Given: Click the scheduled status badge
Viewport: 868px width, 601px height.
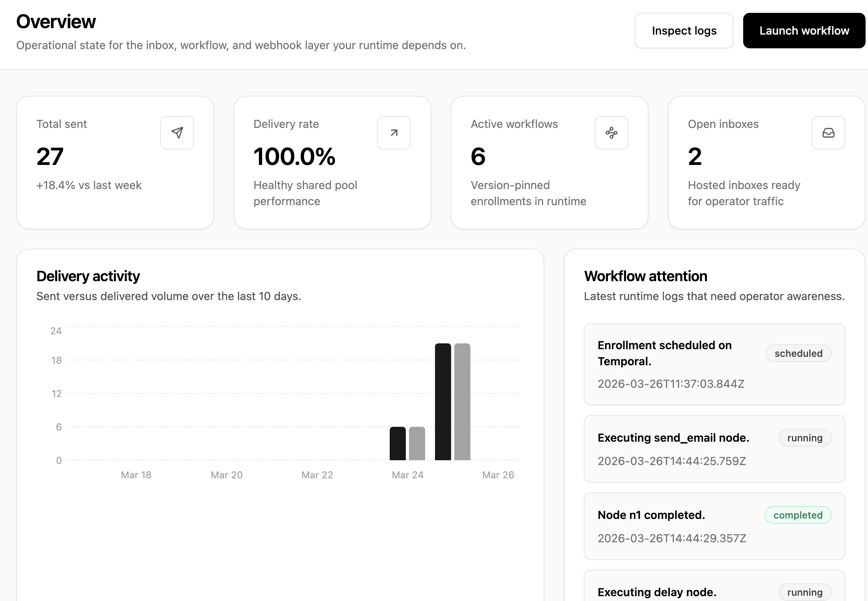Looking at the screenshot, I should [x=798, y=354].
